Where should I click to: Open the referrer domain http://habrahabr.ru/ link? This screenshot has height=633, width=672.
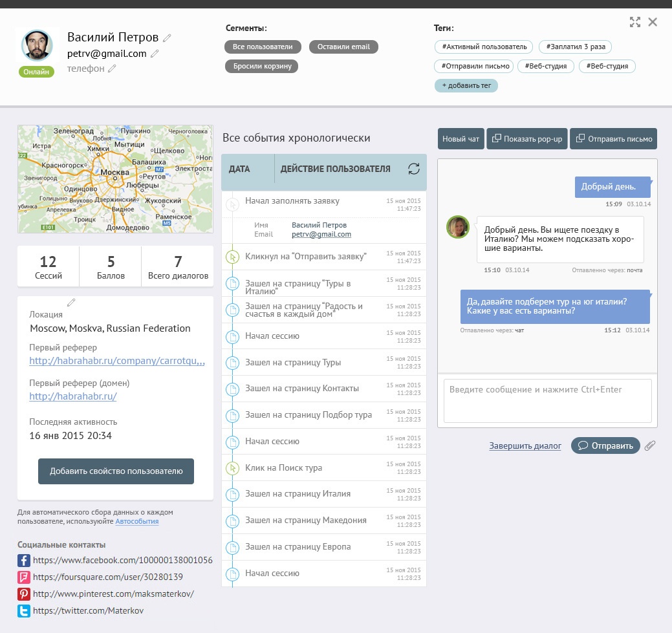tap(73, 396)
